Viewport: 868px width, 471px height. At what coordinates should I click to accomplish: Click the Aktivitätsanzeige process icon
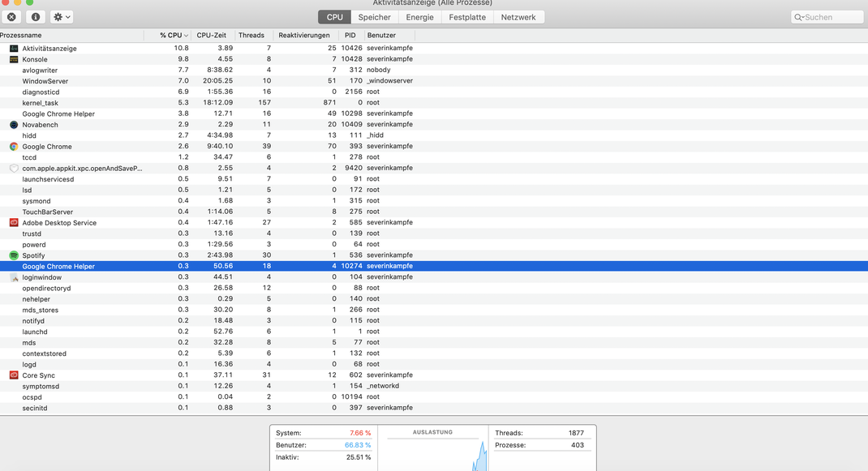(14, 48)
